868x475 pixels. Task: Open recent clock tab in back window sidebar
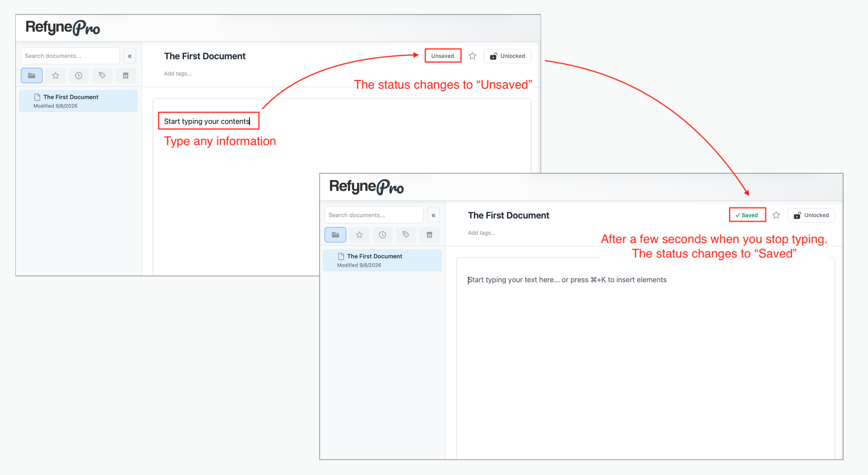[x=79, y=76]
